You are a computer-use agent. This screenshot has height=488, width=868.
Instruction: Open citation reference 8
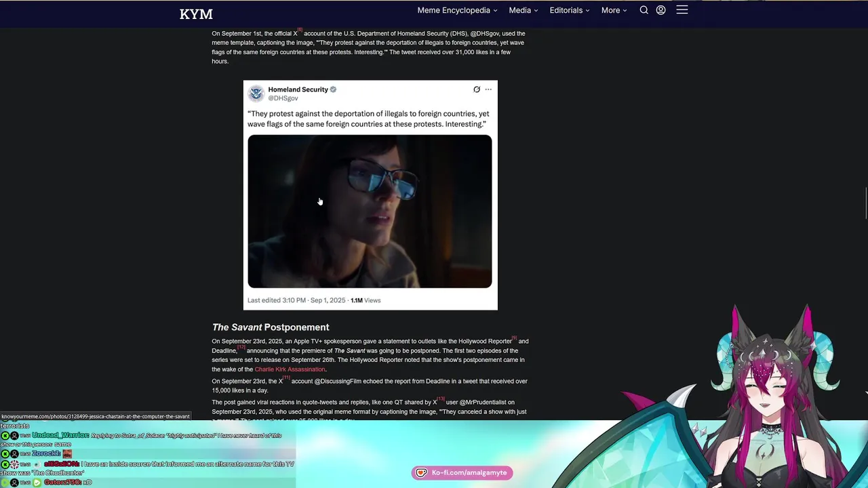tap(300, 30)
